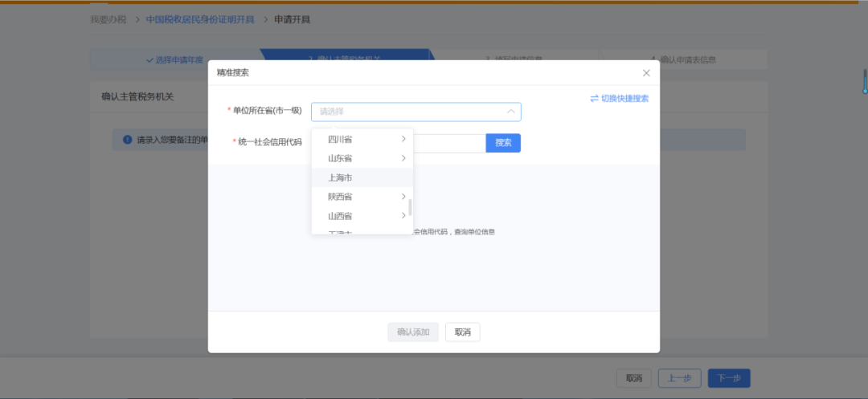The height and width of the screenshot is (399, 868).
Task: Click the 请选择 province input field
Action: [410, 112]
